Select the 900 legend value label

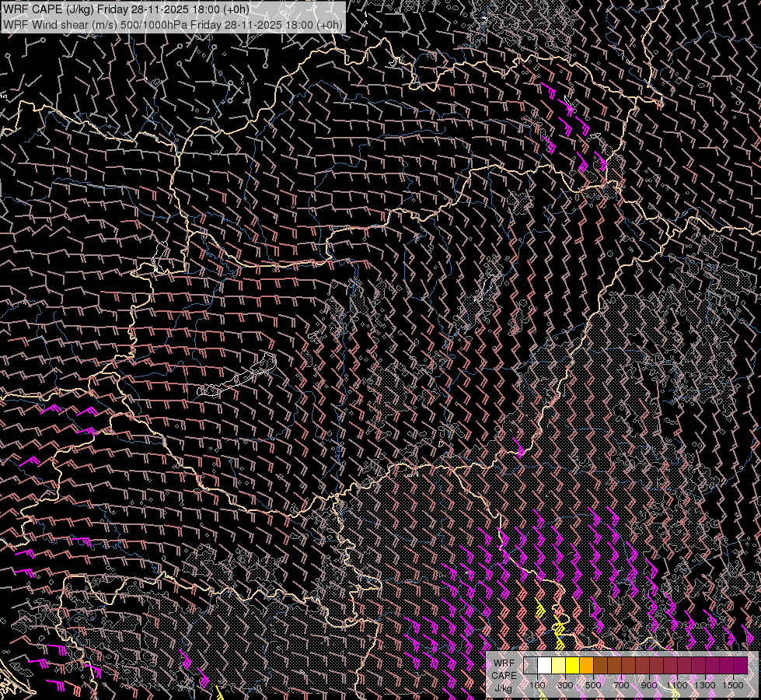[649, 685]
